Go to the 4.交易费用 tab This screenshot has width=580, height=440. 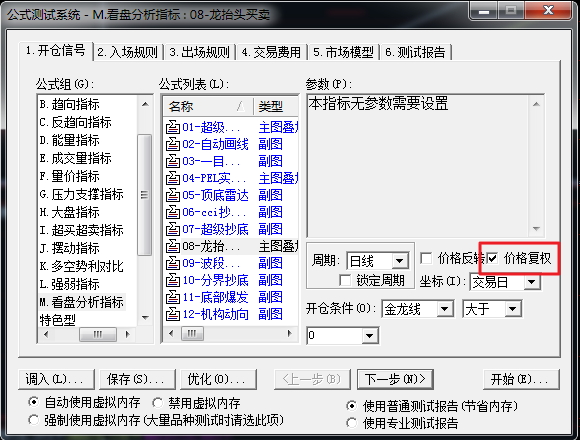(271, 52)
